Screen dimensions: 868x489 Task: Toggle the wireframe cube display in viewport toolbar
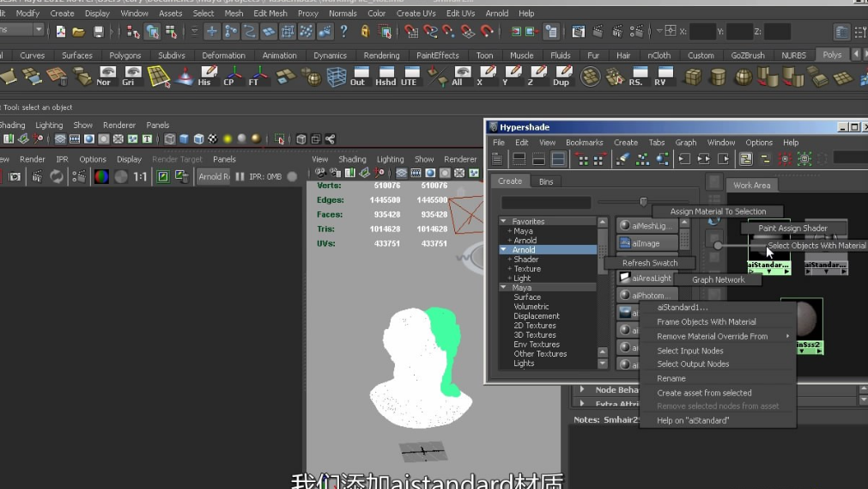click(169, 139)
